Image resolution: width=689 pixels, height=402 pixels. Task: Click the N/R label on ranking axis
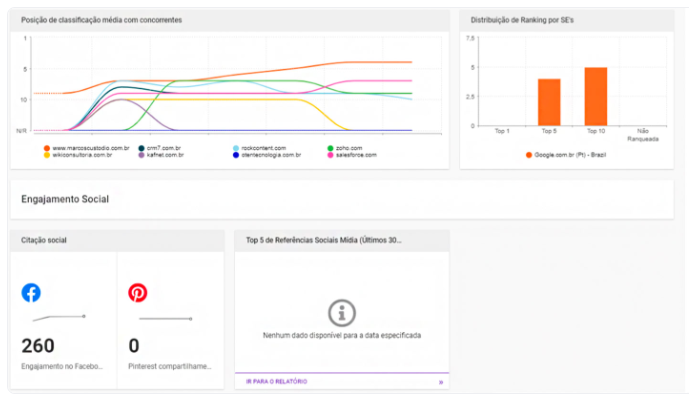point(22,131)
